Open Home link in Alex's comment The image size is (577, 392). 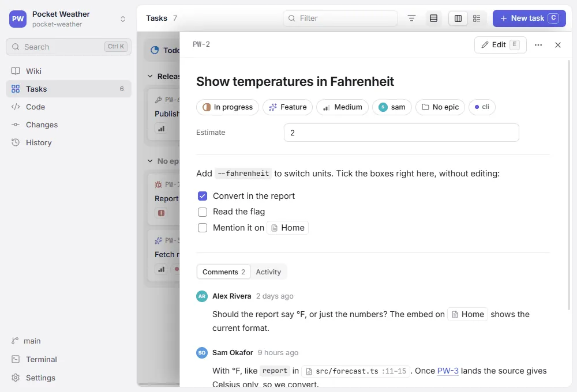[468, 314]
